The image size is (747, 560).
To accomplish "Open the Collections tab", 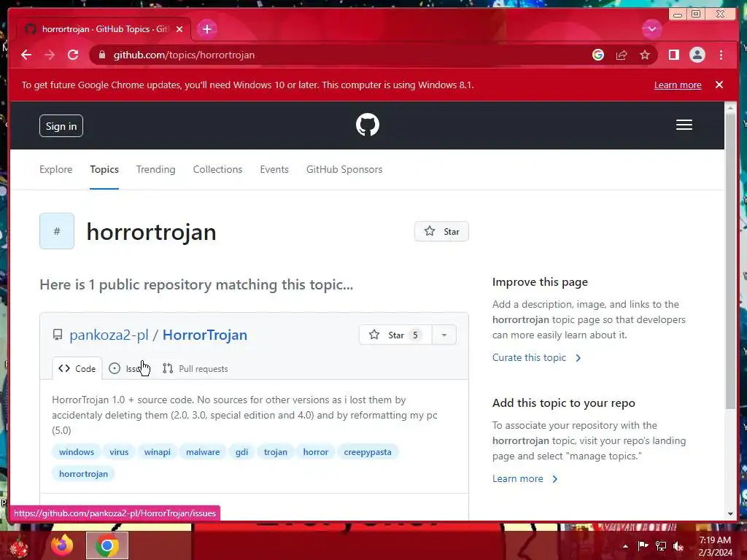I will click(217, 169).
